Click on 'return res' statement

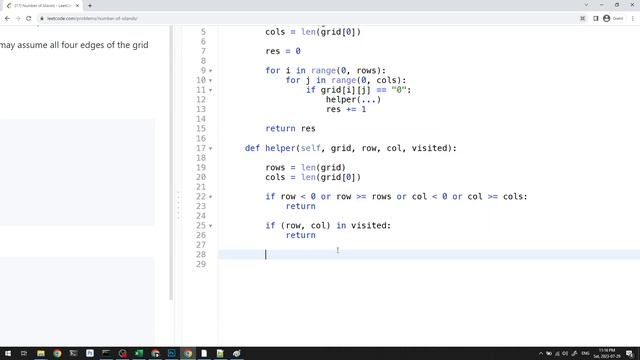[x=290, y=129]
